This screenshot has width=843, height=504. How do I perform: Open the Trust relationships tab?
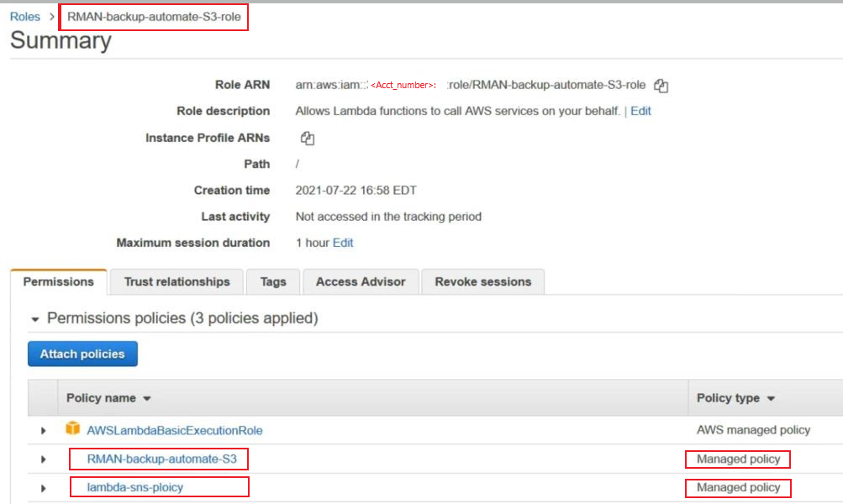[x=177, y=281]
